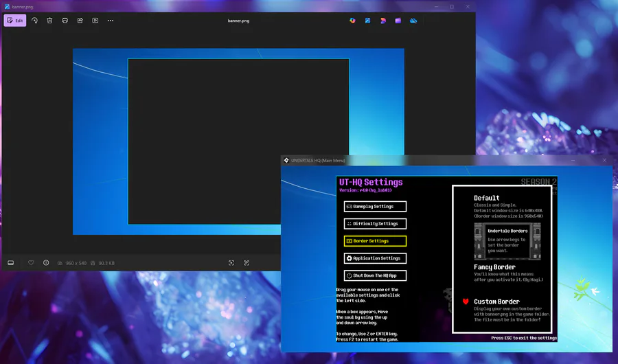The height and width of the screenshot is (364, 618).
Task: Choose the Custom Border option
Action: (496, 302)
